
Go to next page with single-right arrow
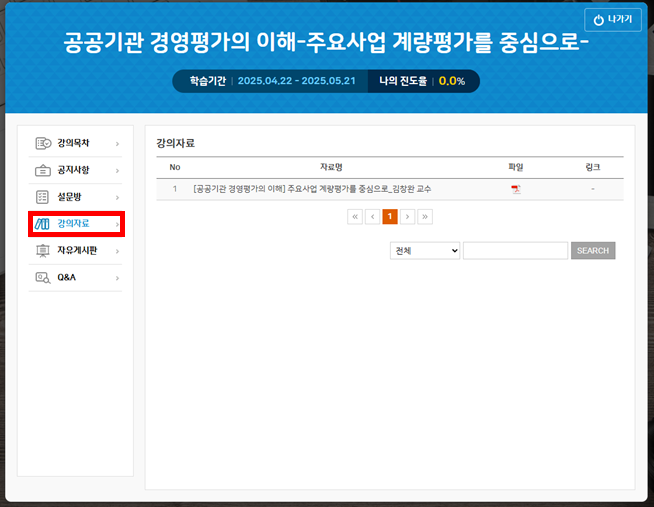407,216
